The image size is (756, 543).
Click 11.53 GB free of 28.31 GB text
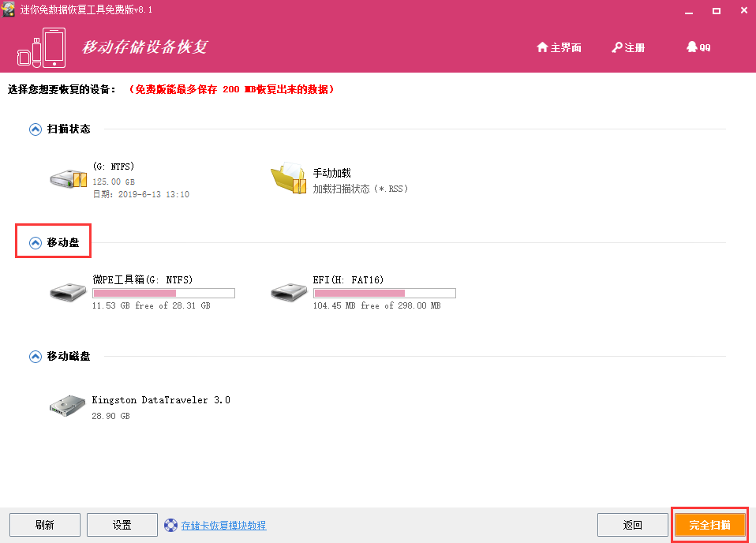151,305
